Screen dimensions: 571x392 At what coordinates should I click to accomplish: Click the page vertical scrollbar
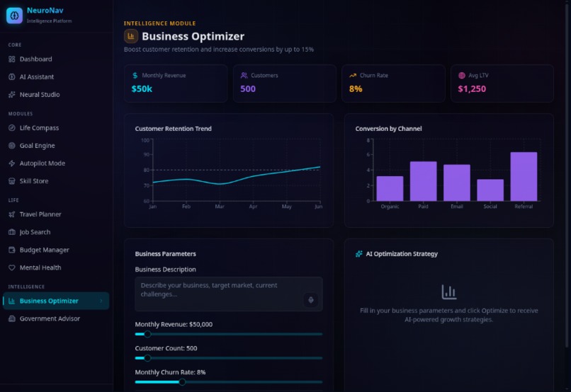click(567, 175)
